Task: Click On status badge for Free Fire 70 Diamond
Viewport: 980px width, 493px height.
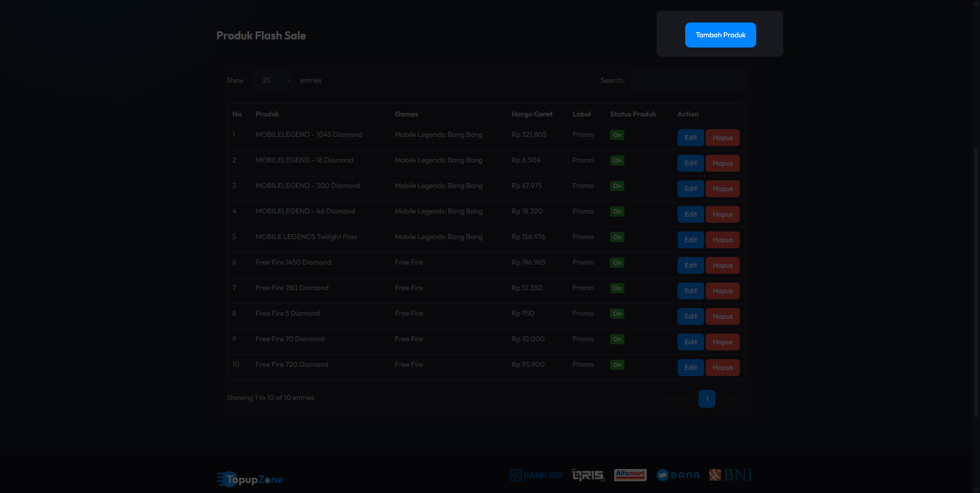Action: (617, 339)
